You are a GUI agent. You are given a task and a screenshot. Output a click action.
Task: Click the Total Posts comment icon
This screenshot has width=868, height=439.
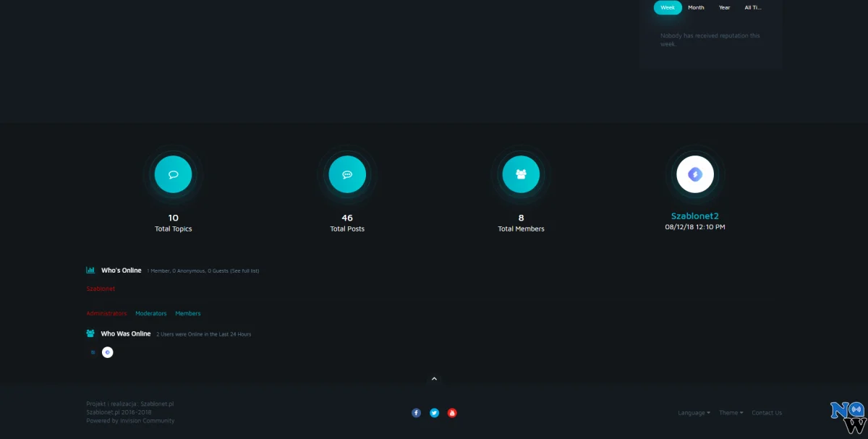[347, 174]
